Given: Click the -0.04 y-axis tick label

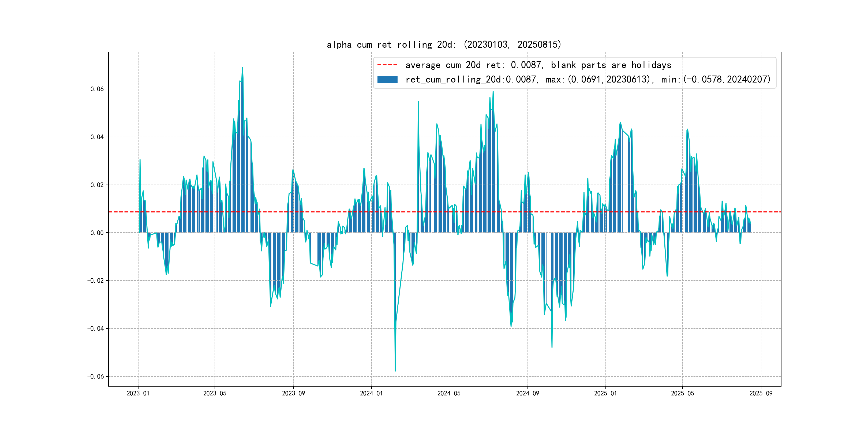Looking at the screenshot, I should [96, 328].
